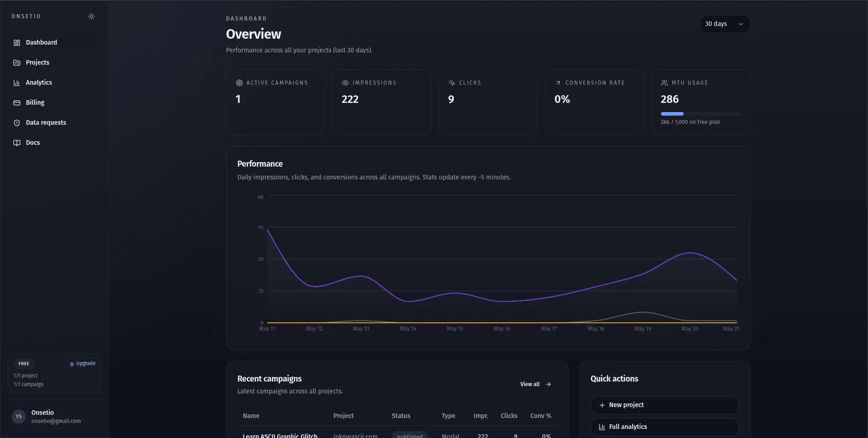Open the 30 days range dropdown

click(x=725, y=24)
